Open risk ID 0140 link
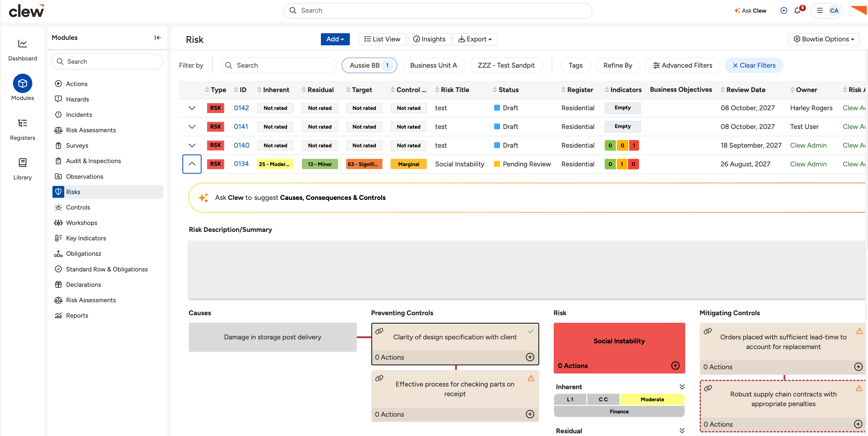This screenshot has width=868, height=436. coord(241,146)
